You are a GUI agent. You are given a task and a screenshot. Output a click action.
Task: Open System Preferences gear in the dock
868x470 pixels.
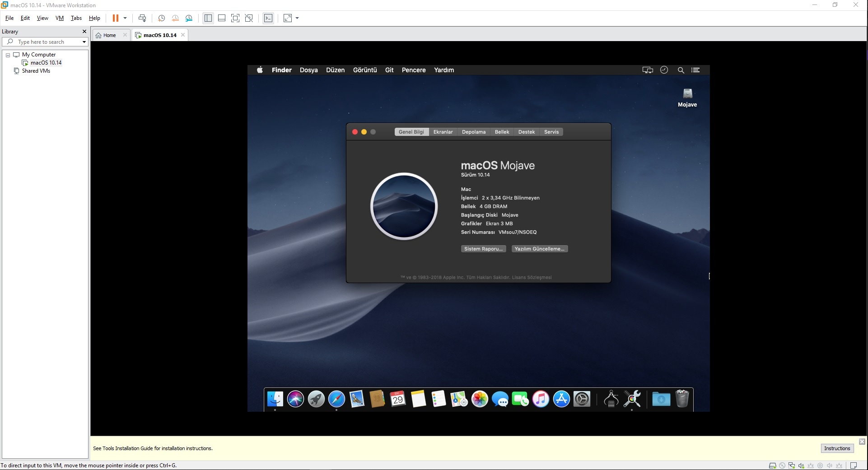point(582,399)
